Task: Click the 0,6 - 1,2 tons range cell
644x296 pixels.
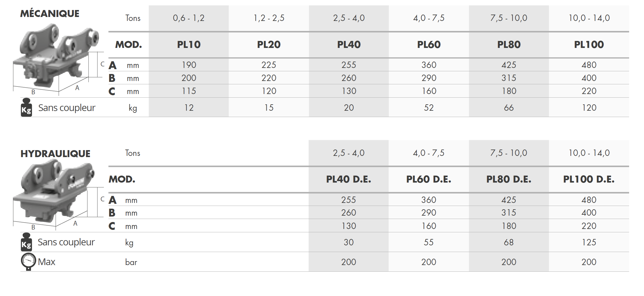Action: click(189, 18)
